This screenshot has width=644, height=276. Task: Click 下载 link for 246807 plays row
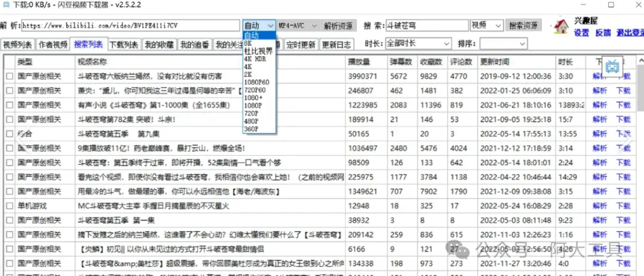tap(623, 91)
